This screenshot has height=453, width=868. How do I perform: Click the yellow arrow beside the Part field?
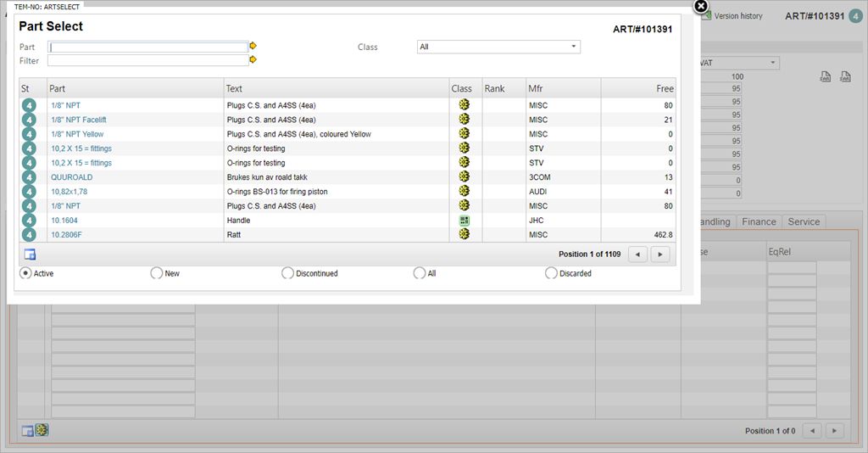[253, 47]
